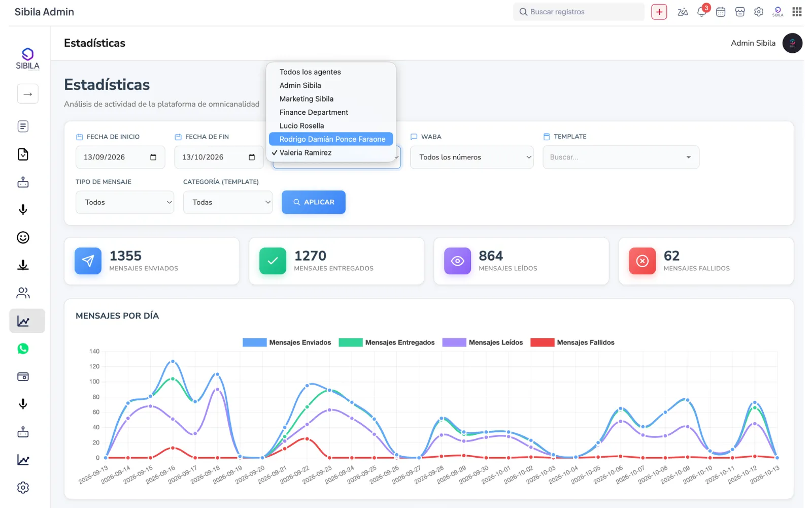Open calendar picker for Fecha de Inicio
The width and height of the screenshot is (812, 508).
coord(153,157)
